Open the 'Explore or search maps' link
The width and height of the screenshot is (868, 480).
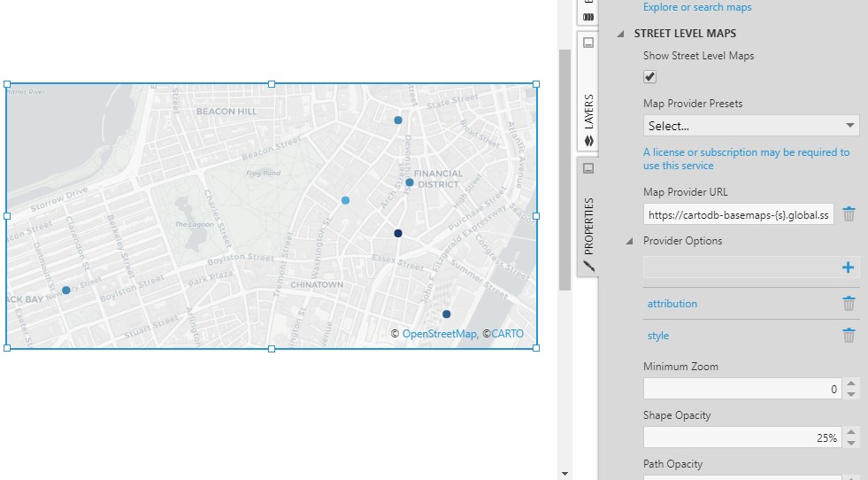[x=697, y=7]
